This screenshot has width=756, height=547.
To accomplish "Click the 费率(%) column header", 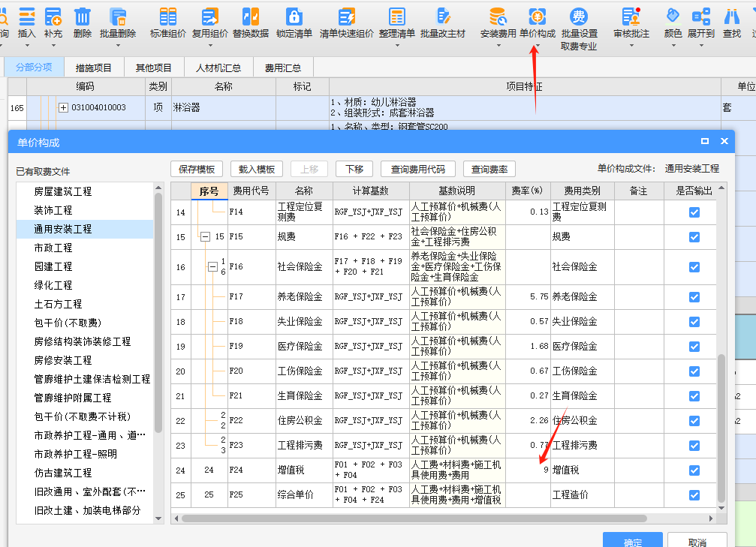I will click(528, 191).
